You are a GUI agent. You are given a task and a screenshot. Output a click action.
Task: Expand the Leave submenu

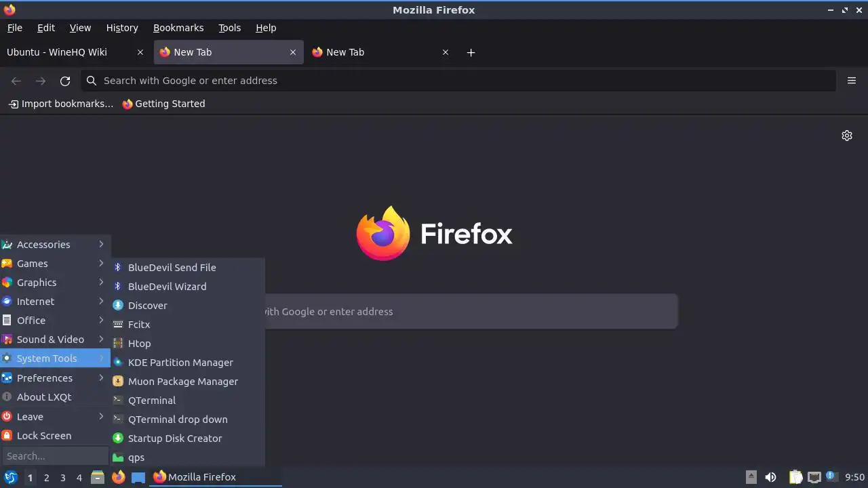(x=55, y=417)
